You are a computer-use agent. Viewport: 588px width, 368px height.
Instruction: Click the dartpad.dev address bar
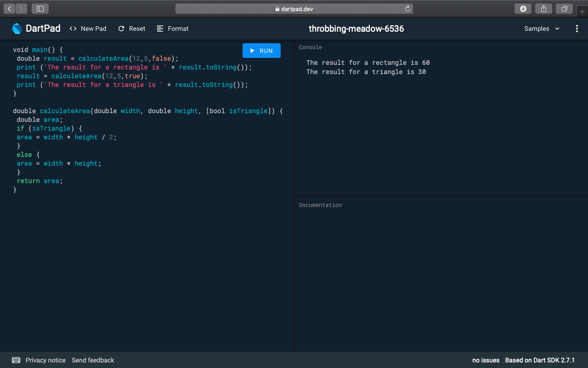coord(294,9)
